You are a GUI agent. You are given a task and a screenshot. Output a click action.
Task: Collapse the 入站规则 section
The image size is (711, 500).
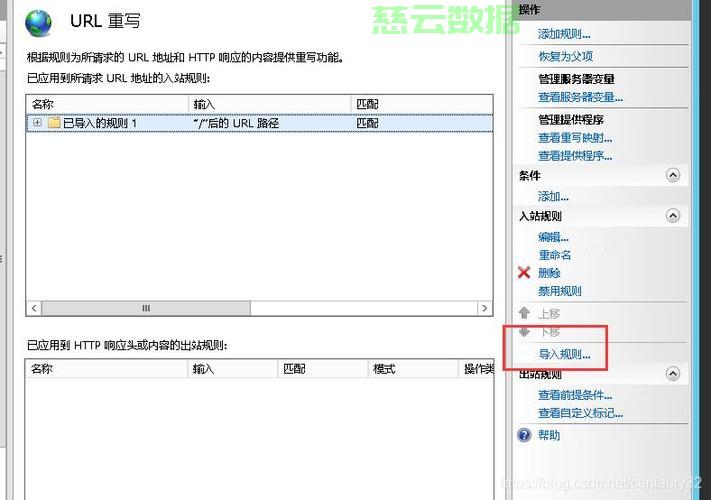point(673,216)
